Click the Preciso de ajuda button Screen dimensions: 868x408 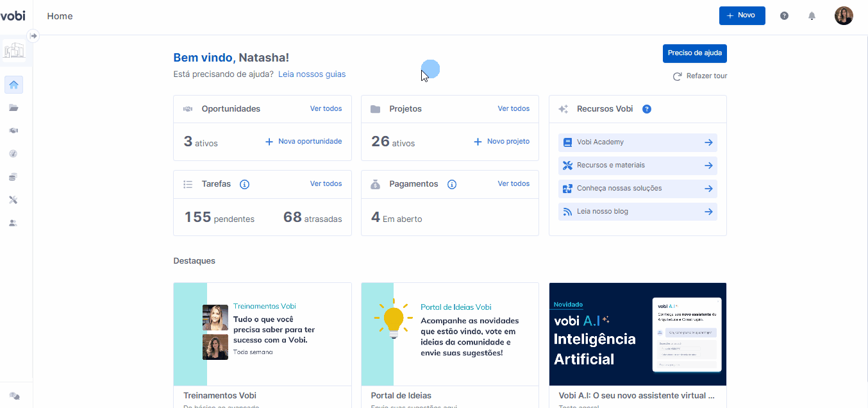[694, 53]
